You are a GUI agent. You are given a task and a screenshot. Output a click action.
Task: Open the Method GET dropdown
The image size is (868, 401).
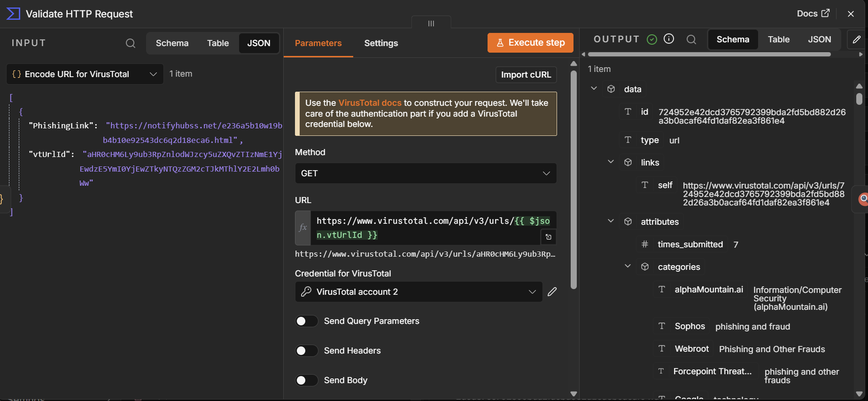click(426, 173)
